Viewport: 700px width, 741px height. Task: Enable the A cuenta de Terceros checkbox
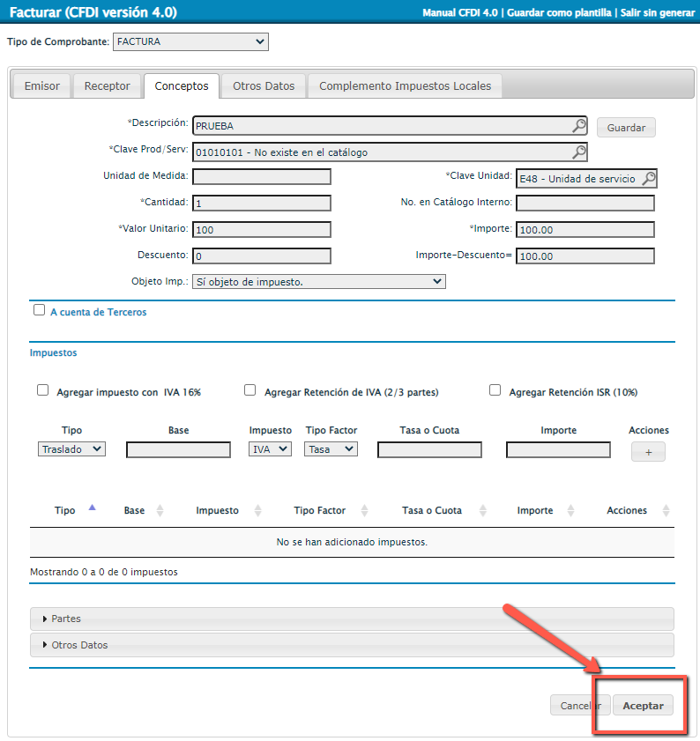click(40, 310)
